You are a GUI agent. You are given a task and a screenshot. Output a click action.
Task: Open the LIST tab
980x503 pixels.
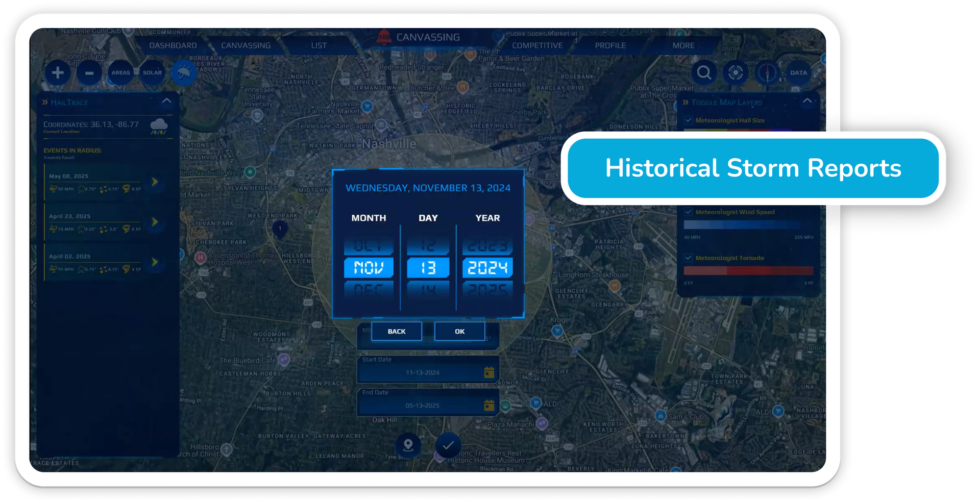tap(319, 45)
